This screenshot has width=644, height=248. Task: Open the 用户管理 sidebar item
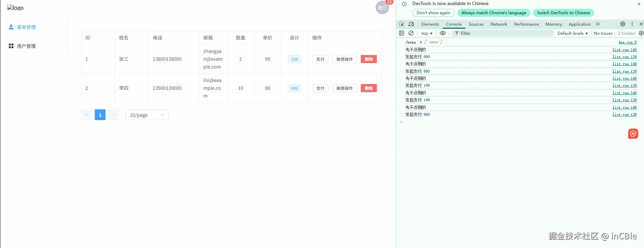[x=26, y=46]
